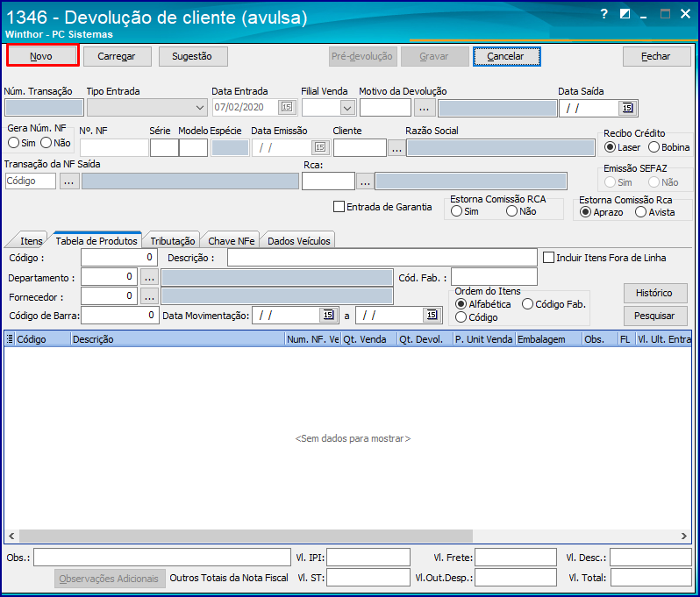The height and width of the screenshot is (597, 700).
Task: Click the Embalagem column header
Action: (548, 339)
